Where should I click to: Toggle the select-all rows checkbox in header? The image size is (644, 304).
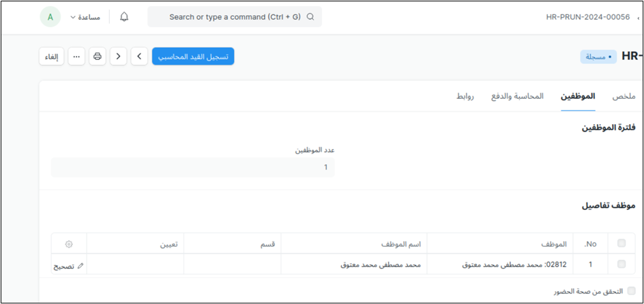(621, 244)
